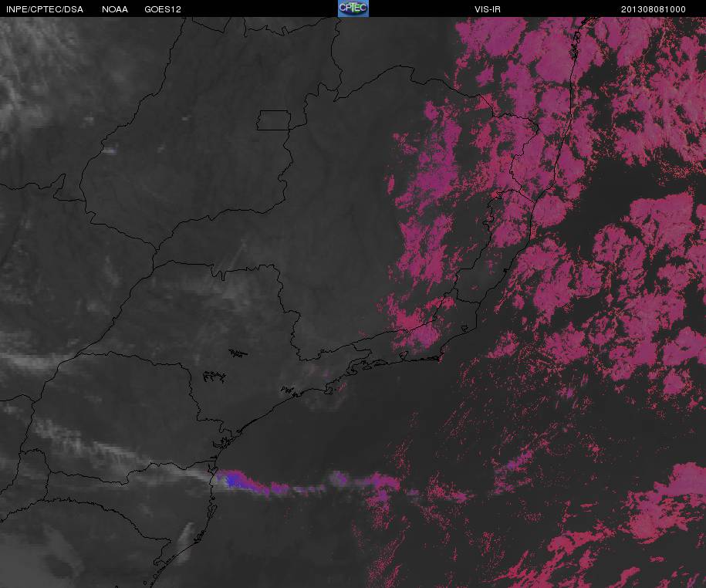Click the INPE/CPTEC/DSA header label

tap(45, 9)
